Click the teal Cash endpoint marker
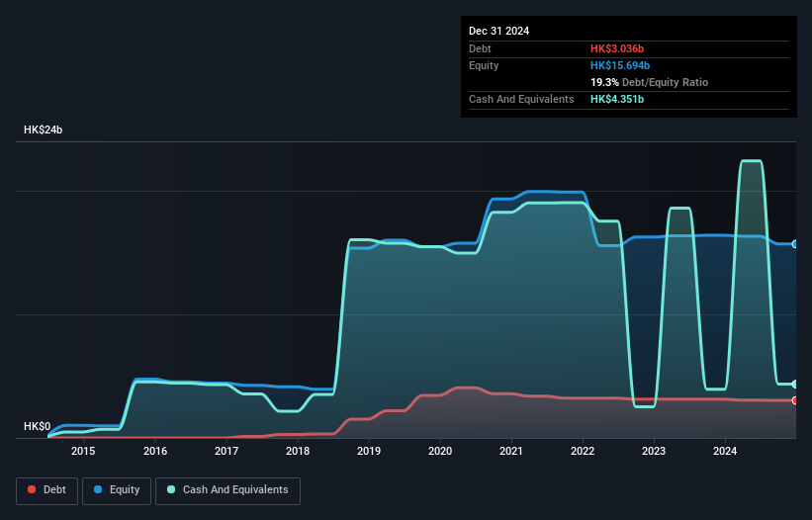Screen dimensions: 812x520 (x=795, y=384)
